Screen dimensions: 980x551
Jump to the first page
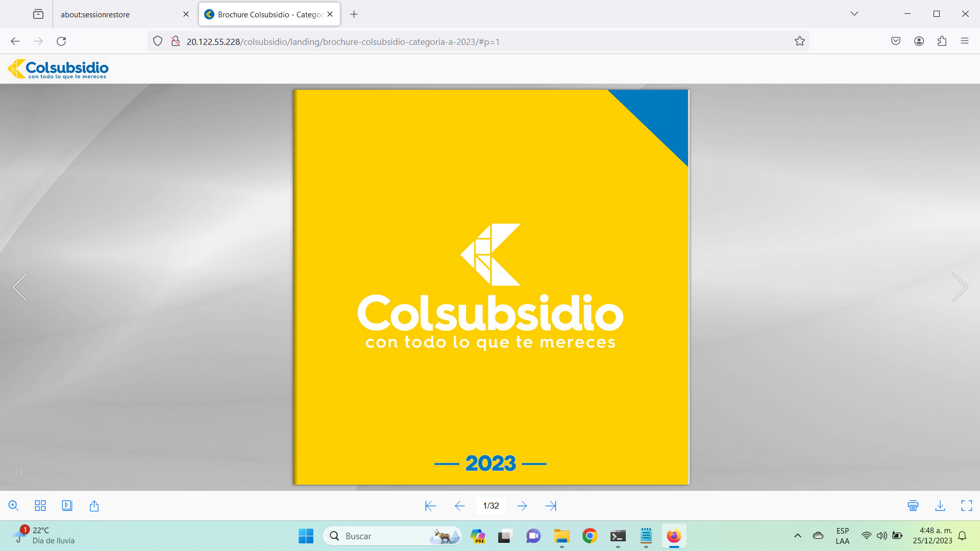[430, 506]
